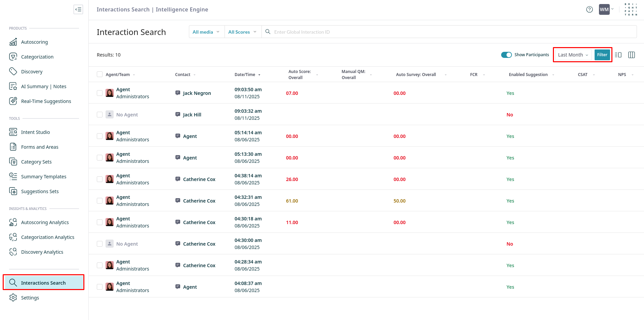Screen dimensions: 644x320
Task: Open the column chooser icon
Action: [631, 55]
